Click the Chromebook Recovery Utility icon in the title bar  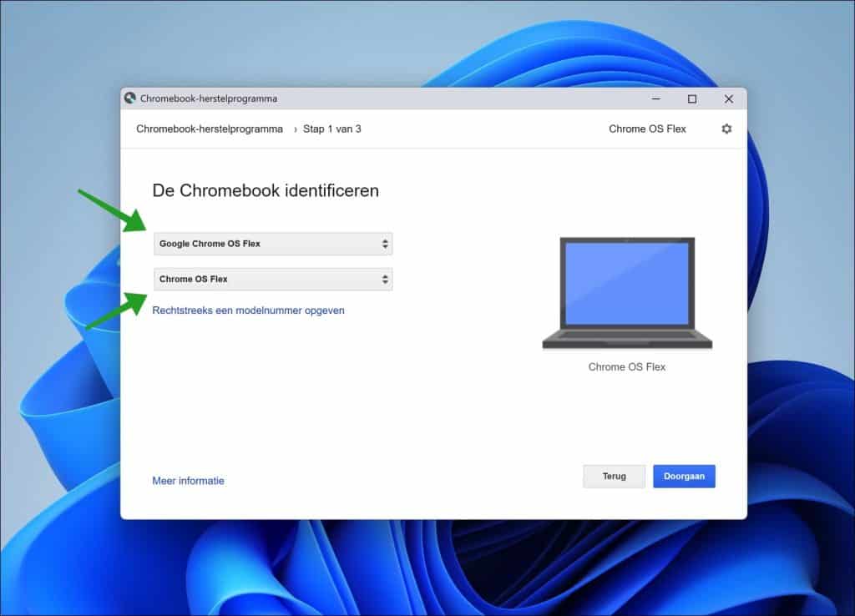(x=129, y=98)
